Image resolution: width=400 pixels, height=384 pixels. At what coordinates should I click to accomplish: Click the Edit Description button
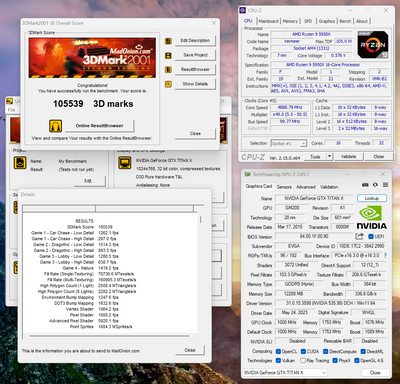195,41
